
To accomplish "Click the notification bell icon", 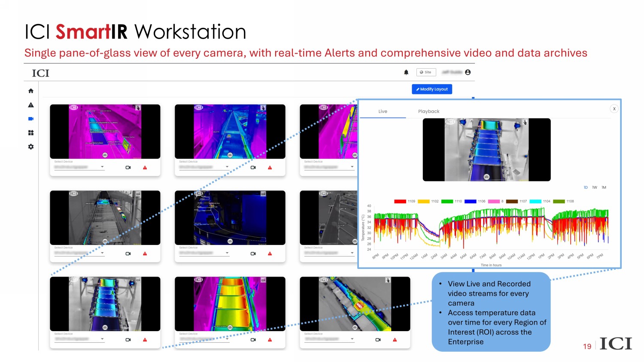I will point(406,72).
